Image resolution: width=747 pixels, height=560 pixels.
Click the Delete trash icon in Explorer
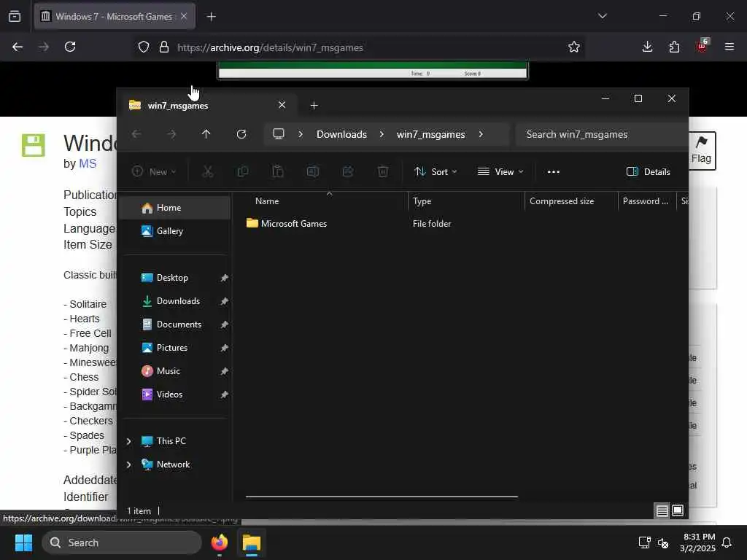pos(382,171)
